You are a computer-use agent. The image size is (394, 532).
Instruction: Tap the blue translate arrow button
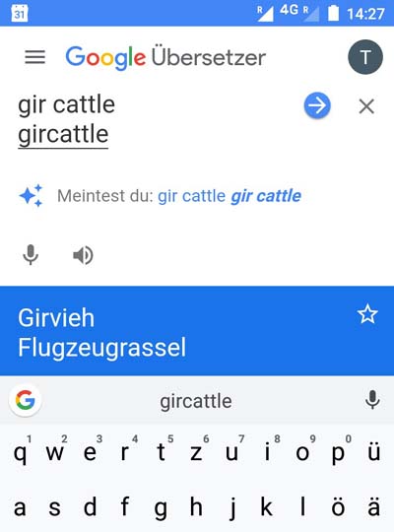[317, 105]
